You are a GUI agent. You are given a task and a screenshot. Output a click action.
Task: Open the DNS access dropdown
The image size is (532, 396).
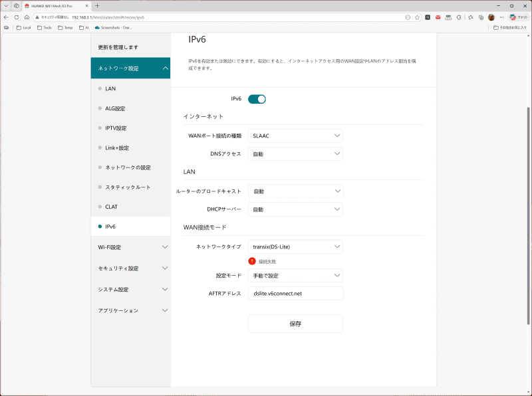295,154
